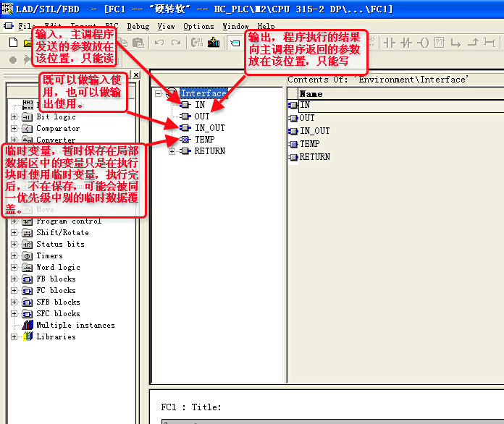The width and height of the screenshot is (504, 424).
Task: Open the Help menu
Action: (266, 26)
